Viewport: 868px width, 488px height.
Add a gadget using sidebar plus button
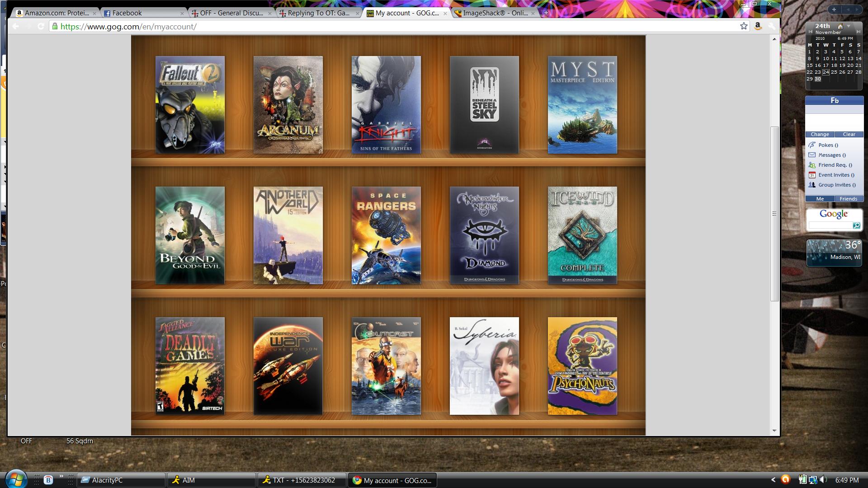coord(834,9)
